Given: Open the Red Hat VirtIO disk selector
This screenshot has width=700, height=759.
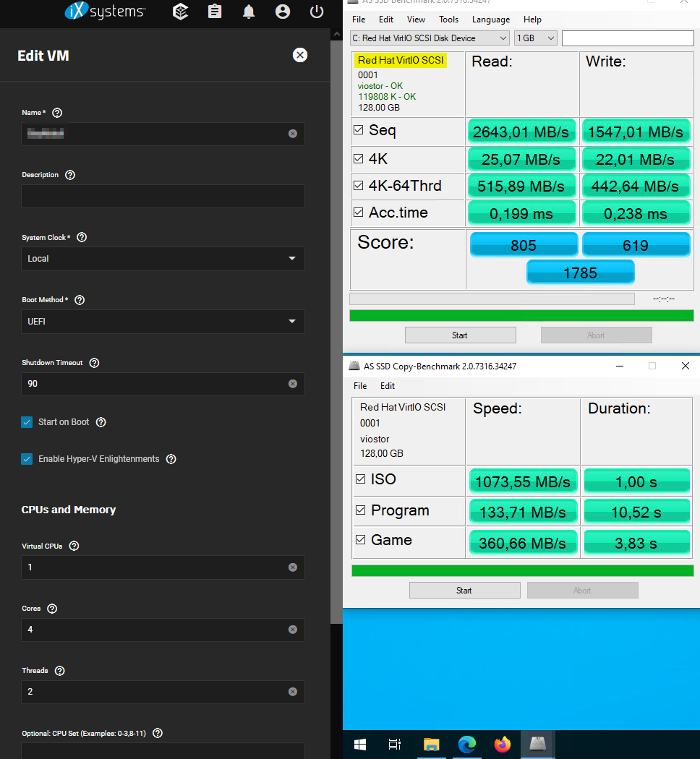Looking at the screenshot, I should pos(430,38).
